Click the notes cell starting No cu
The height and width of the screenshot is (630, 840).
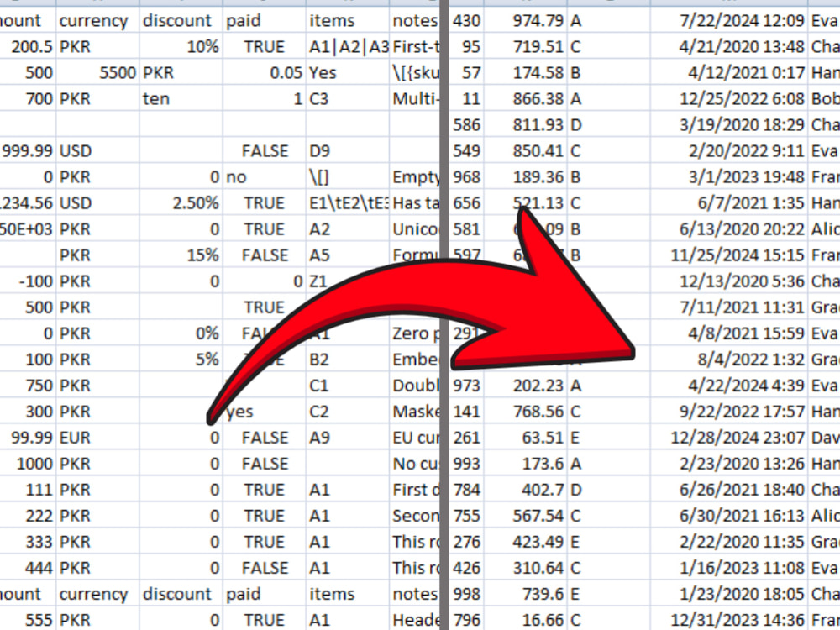click(x=415, y=464)
